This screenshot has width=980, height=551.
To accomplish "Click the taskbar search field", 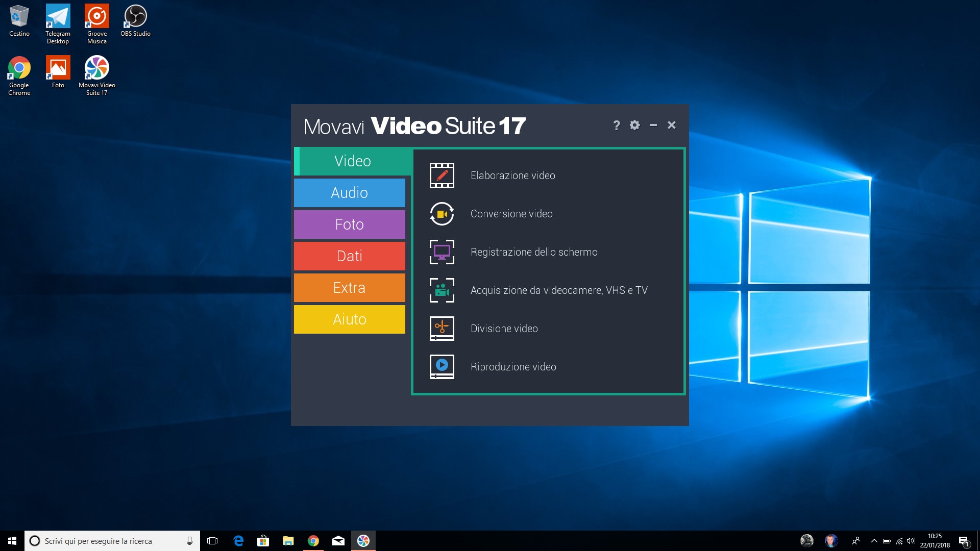I will [x=112, y=541].
